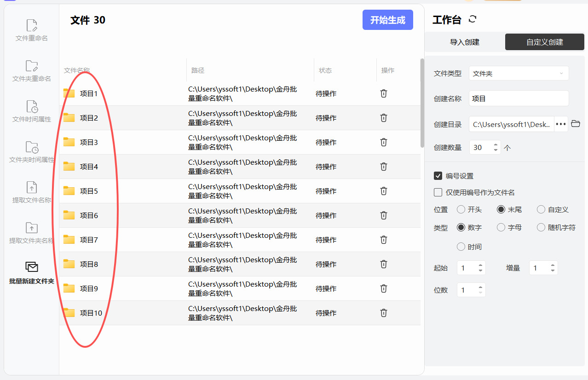This screenshot has width=588, height=380.
Task: Increase the 起始 value with up arrow
Action: click(480, 265)
